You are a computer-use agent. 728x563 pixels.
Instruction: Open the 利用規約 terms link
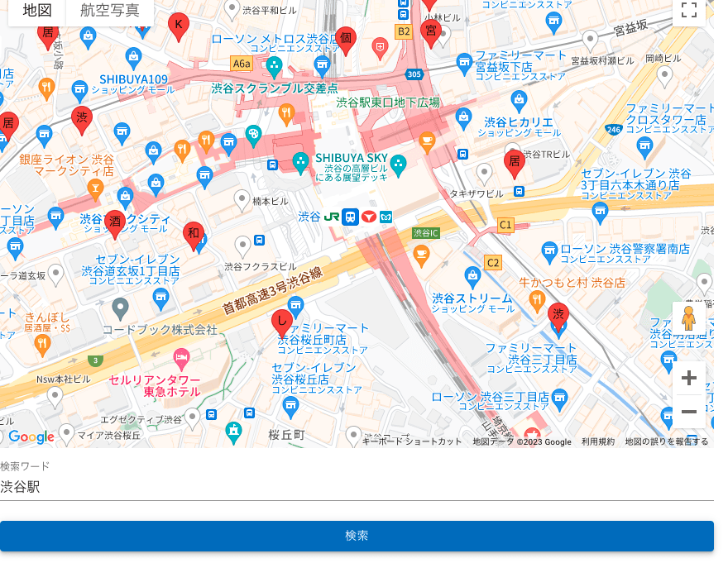[598, 441]
